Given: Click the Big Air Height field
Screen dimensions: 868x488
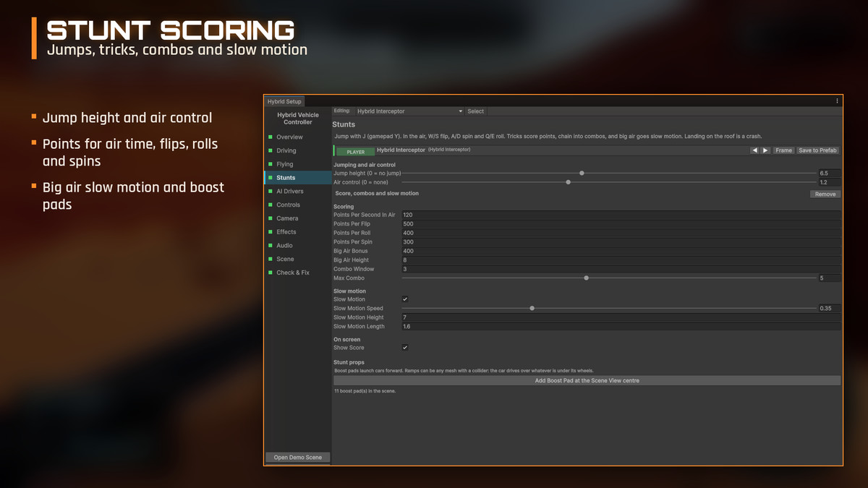Looking at the screenshot, I should point(621,260).
